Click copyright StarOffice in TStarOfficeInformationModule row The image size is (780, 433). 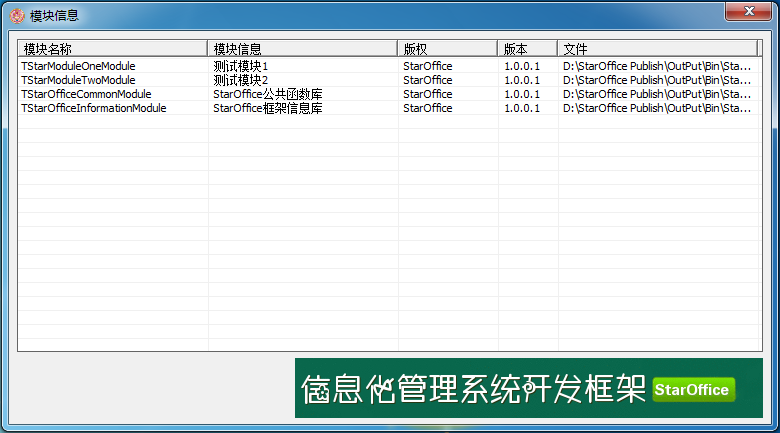tap(428, 108)
